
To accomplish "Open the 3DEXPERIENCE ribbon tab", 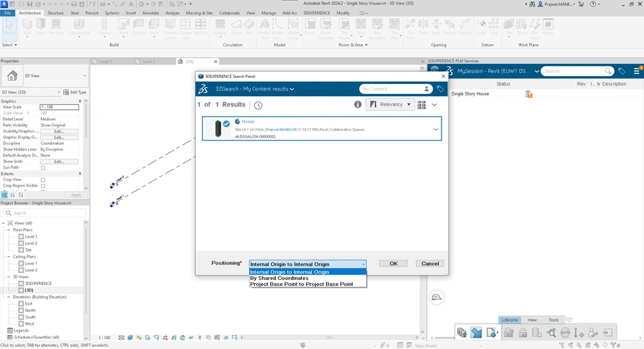I will [x=317, y=13].
